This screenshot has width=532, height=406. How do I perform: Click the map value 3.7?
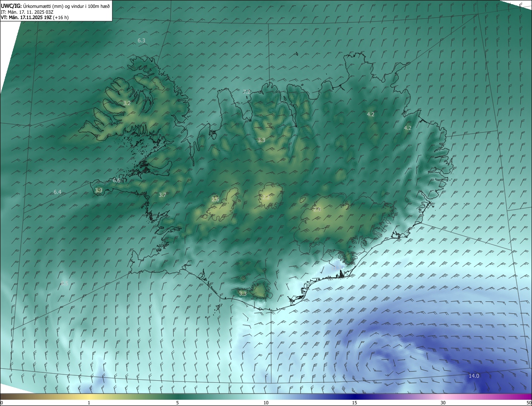coord(163,195)
